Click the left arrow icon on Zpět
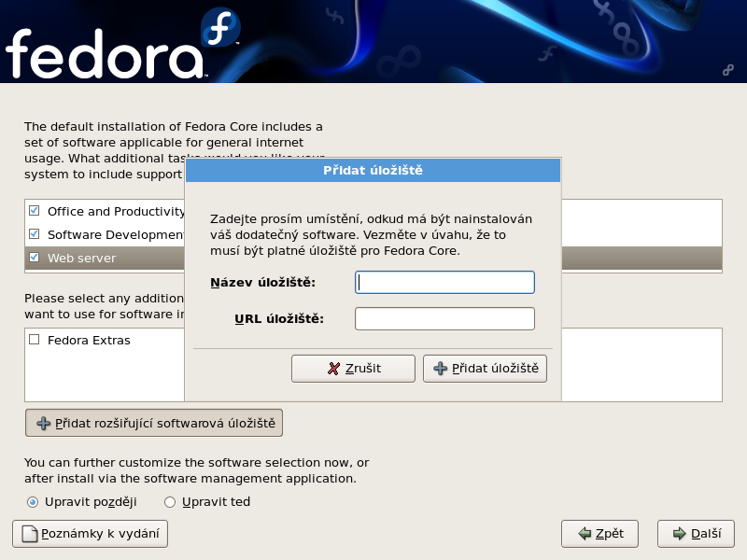The height and width of the screenshot is (560, 747). (x=585, y=534)
